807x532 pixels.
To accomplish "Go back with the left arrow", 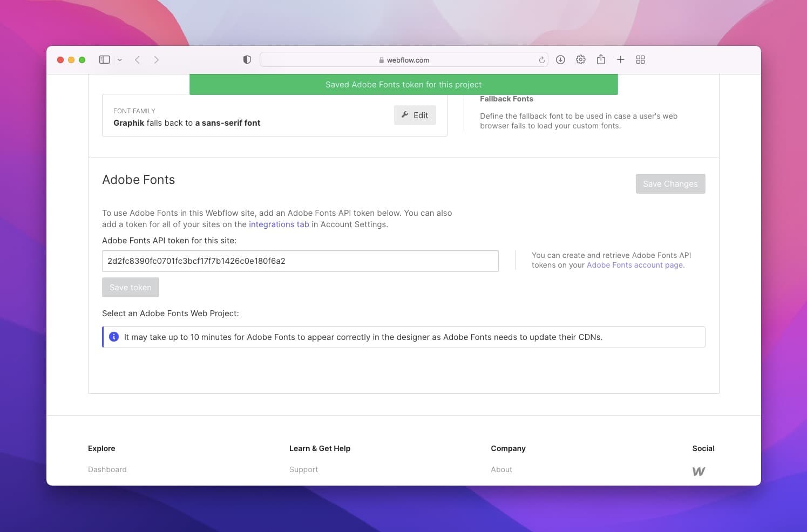I will [138, 60].
